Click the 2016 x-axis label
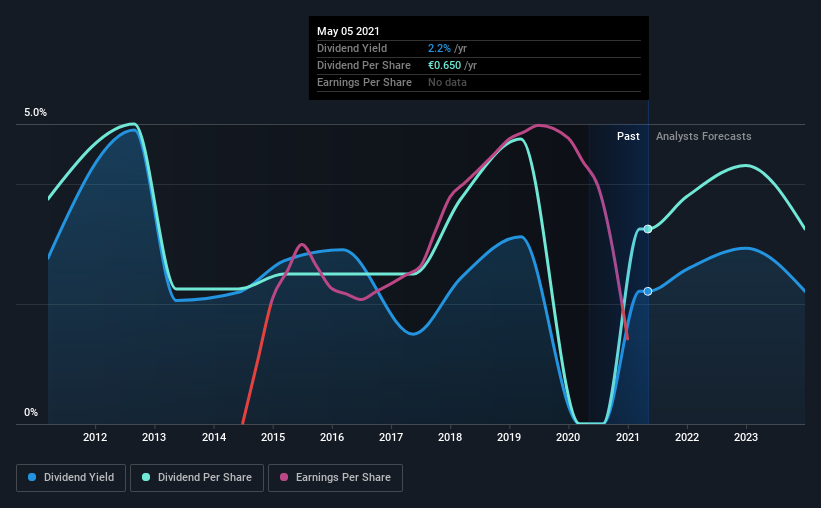 [331, 437]
